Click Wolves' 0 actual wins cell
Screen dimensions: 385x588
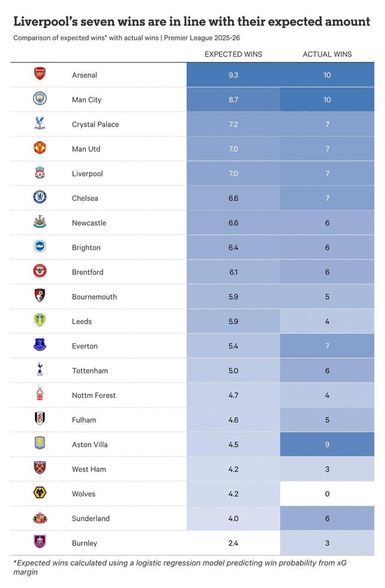pos(327,494)
